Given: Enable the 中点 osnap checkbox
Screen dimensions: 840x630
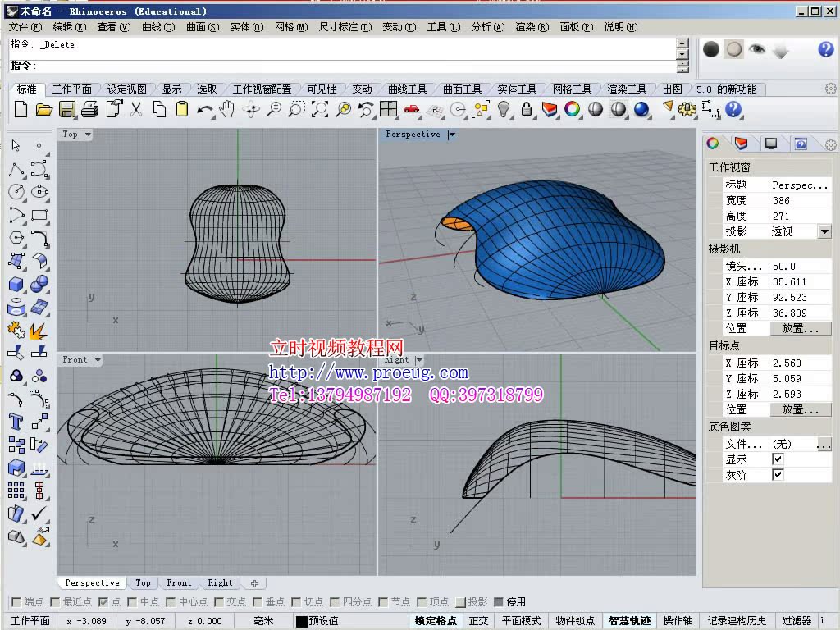Looking at the screenshot, I should point(132,602).
